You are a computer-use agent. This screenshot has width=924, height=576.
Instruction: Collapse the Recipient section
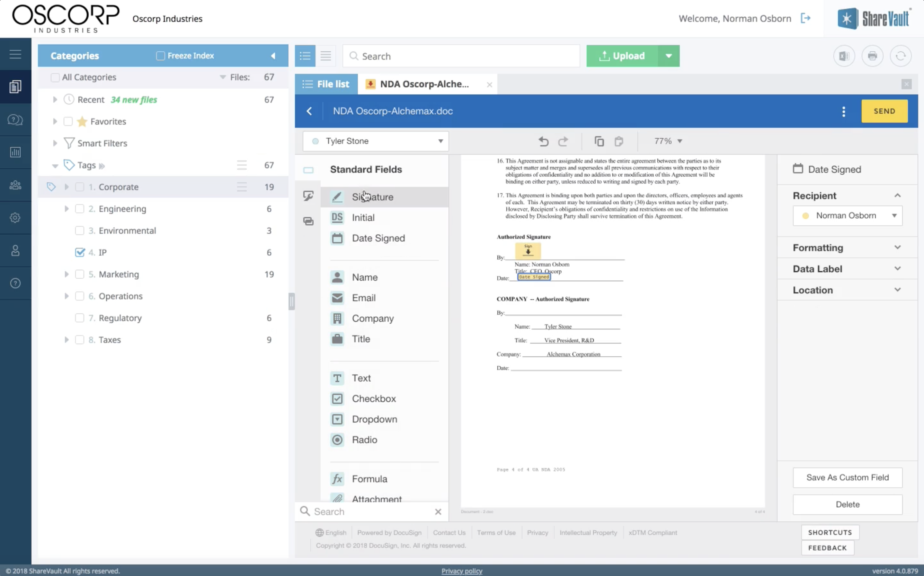[898, 196]
